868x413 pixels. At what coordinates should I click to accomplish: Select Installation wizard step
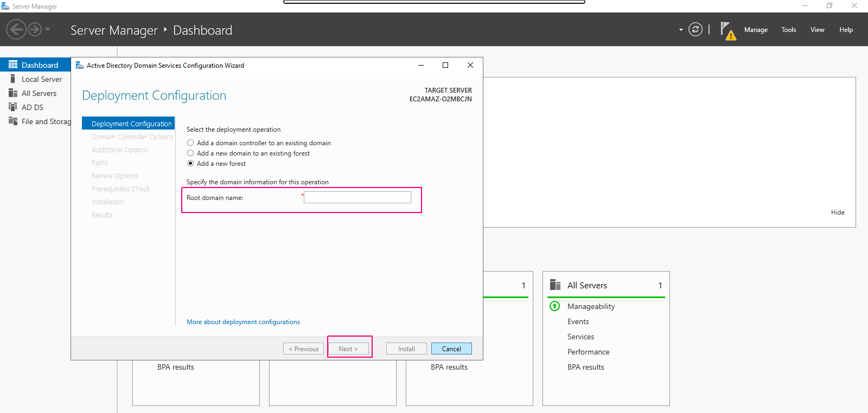click(x=107, y=202)
